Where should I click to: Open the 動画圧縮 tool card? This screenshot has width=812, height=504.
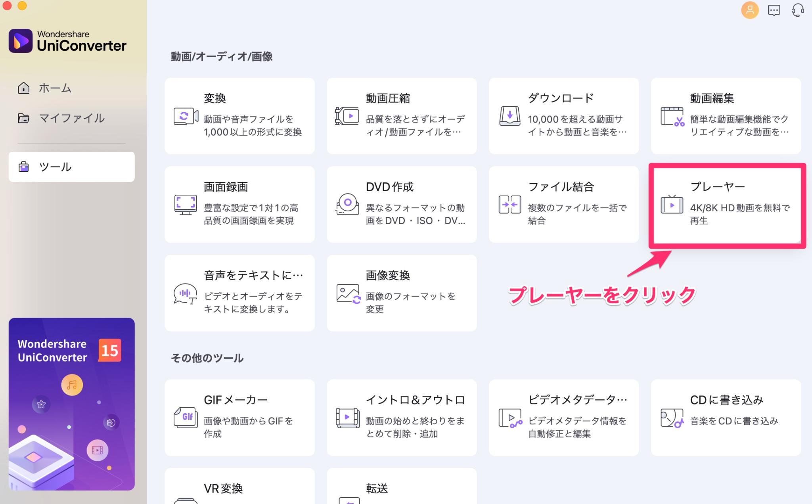402,116
